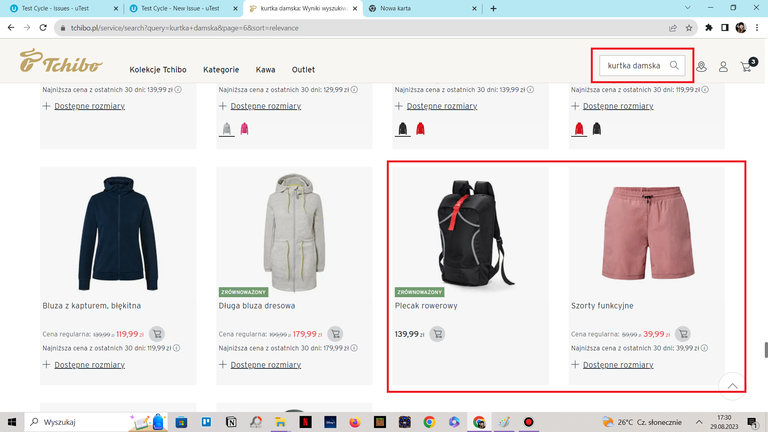This screenshot has width=768, height=432.
Task: Add Długa bluza dresowa to cart
Action: (335, 334)
